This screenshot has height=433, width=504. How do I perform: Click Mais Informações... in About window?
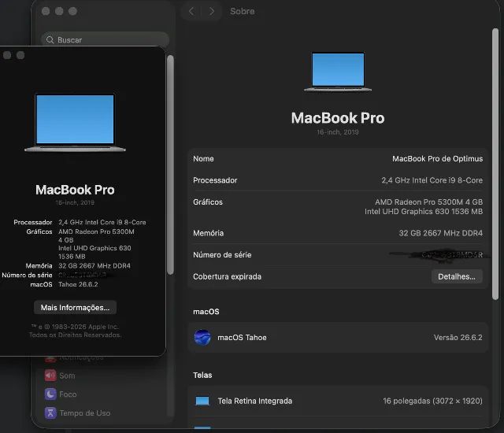[x=76, y=307]
